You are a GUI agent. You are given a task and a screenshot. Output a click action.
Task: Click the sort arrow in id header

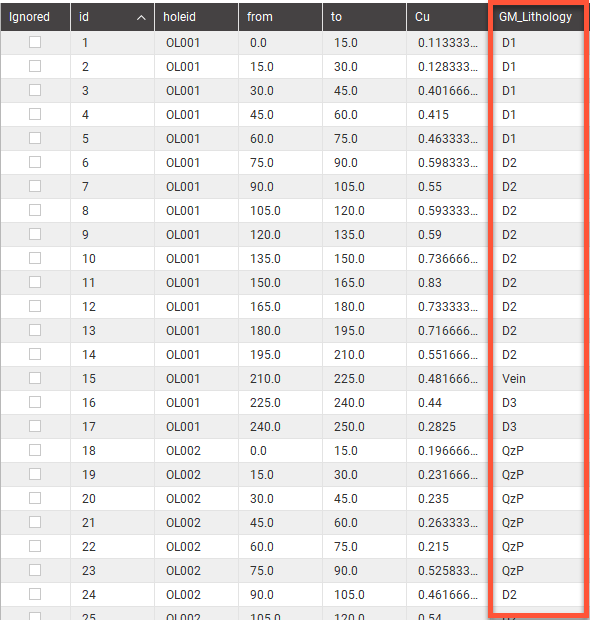141,18
